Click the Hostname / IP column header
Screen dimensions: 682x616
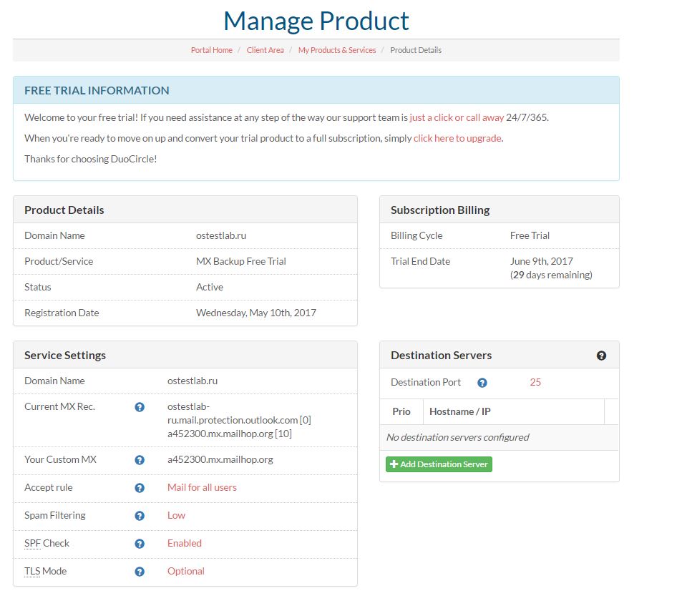[459, 411]
